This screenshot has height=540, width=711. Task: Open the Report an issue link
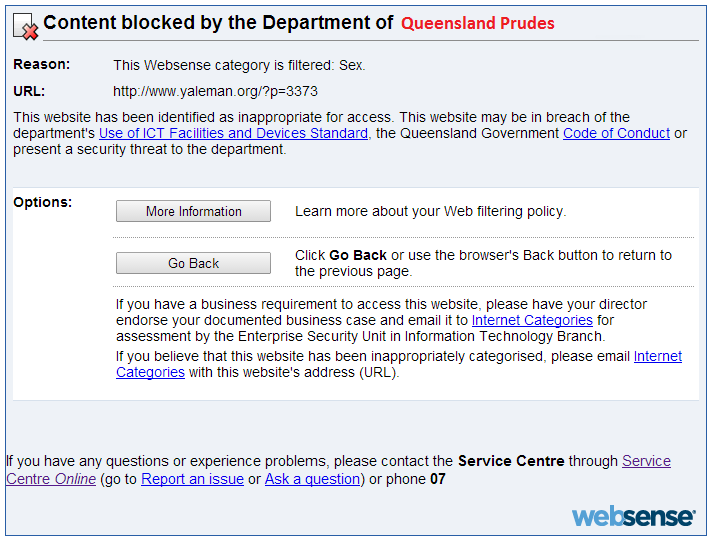point(192,479)
